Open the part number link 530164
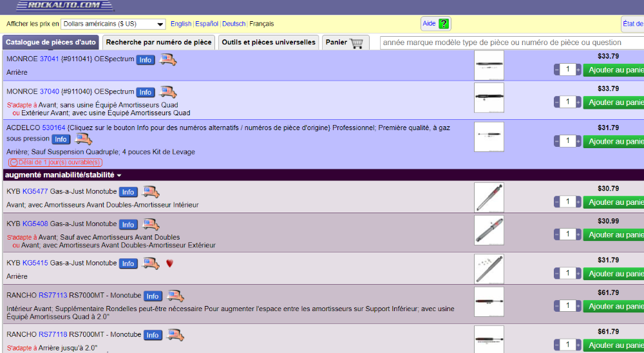 point(54,128)
